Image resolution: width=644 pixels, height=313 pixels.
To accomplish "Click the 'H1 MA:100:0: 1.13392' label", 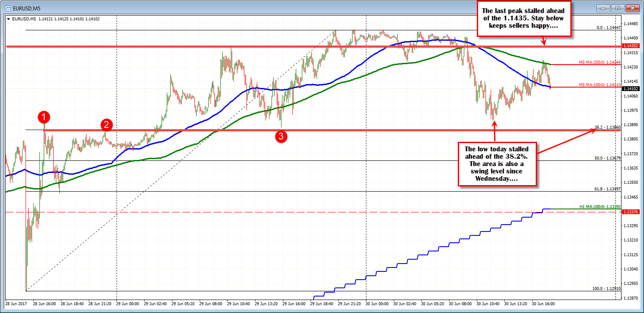I will [600, 207].
